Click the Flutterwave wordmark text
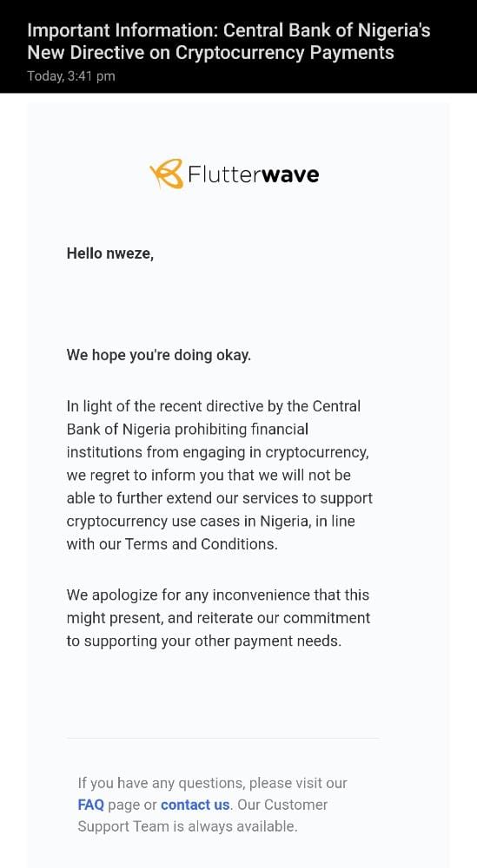Screen dimensions: 477x868 (253, 174)
